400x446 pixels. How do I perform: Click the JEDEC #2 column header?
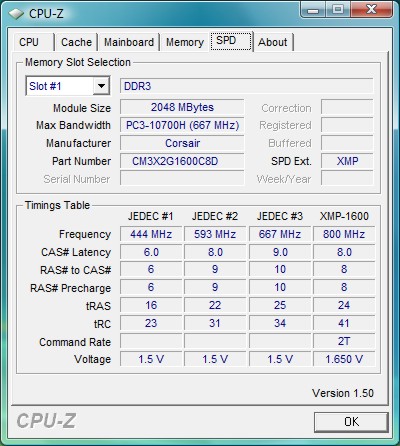coord(215,216)
